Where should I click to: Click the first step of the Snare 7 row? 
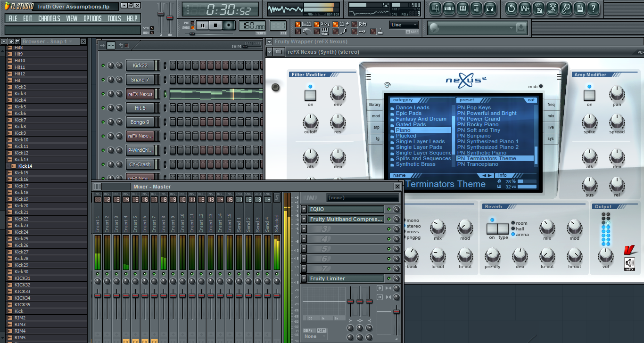tap(173, 80)
